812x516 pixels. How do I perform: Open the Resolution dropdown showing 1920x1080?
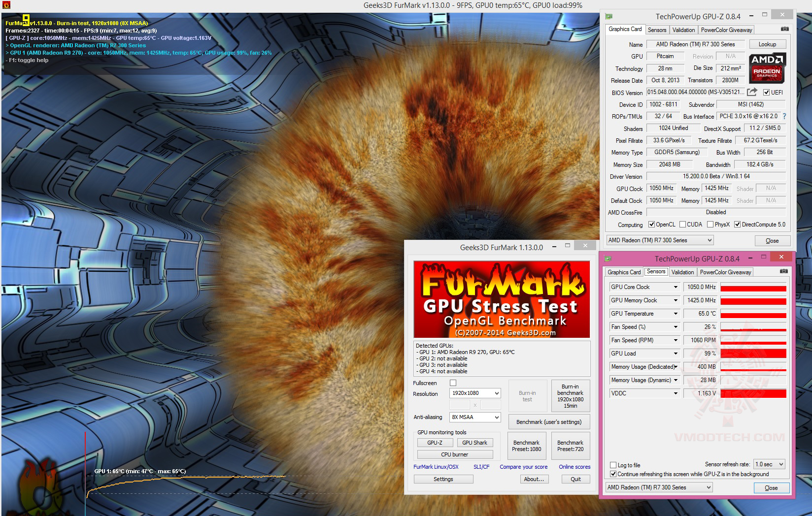(475, 393)
